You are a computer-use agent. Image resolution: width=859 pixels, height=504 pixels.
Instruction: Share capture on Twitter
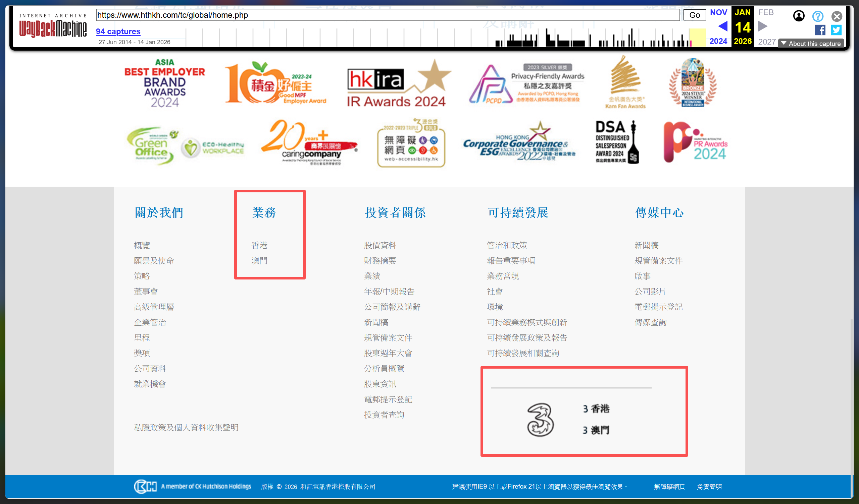836,30
